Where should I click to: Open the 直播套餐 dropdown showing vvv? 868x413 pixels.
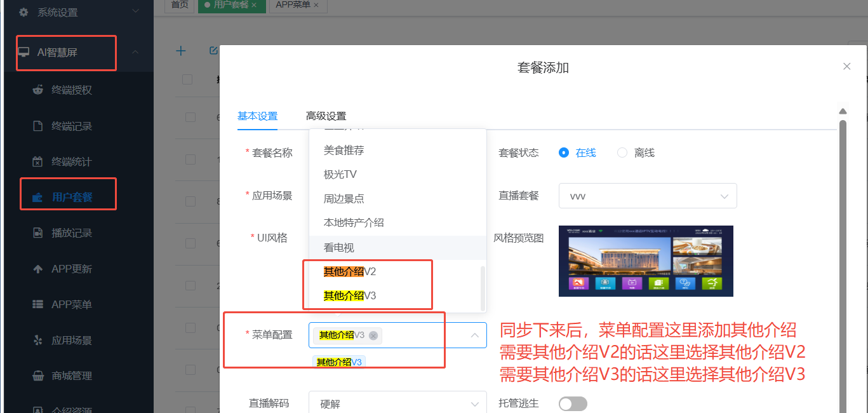pyautogui.click(x=648, y=196)
